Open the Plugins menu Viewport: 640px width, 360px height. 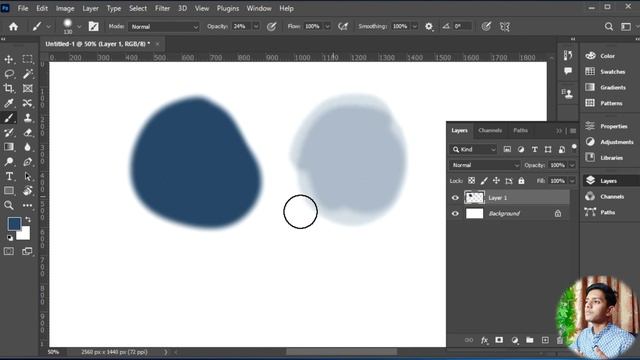(x=228, y=8)
